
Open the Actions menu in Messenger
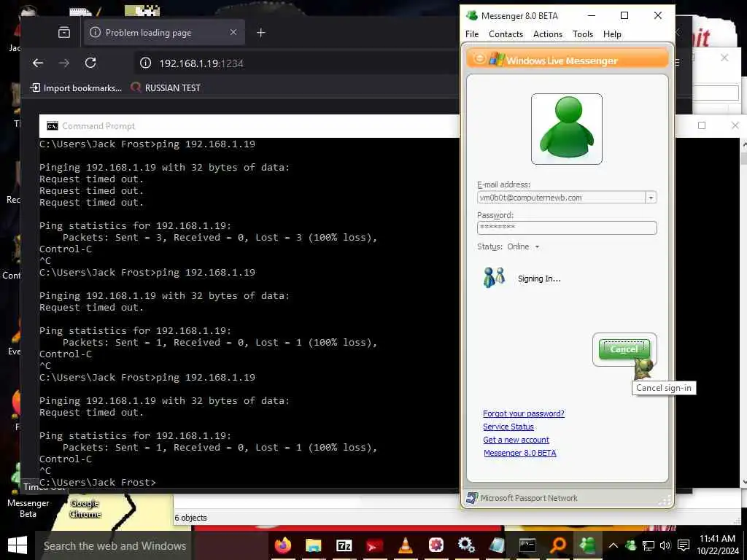(x=547, y=34)
